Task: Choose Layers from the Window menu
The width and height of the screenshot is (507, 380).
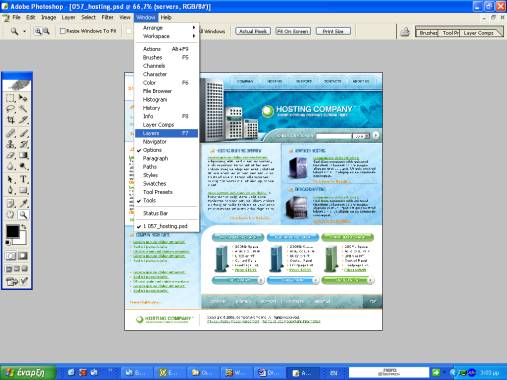Action: tap(166, 133)
